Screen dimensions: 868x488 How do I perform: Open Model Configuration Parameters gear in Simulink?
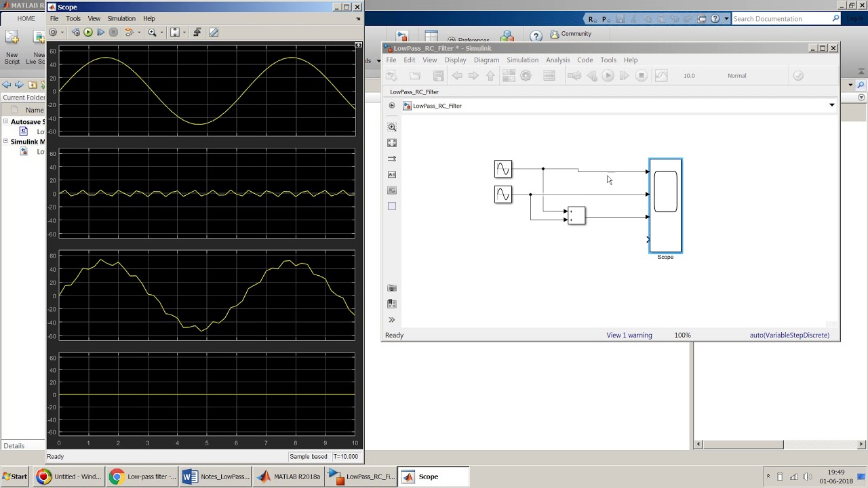(526, 76)
